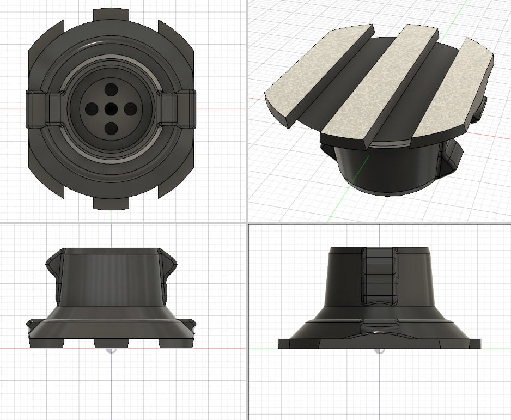Click the rectangular tab on the bottom edge of the part

pos(111,203)
